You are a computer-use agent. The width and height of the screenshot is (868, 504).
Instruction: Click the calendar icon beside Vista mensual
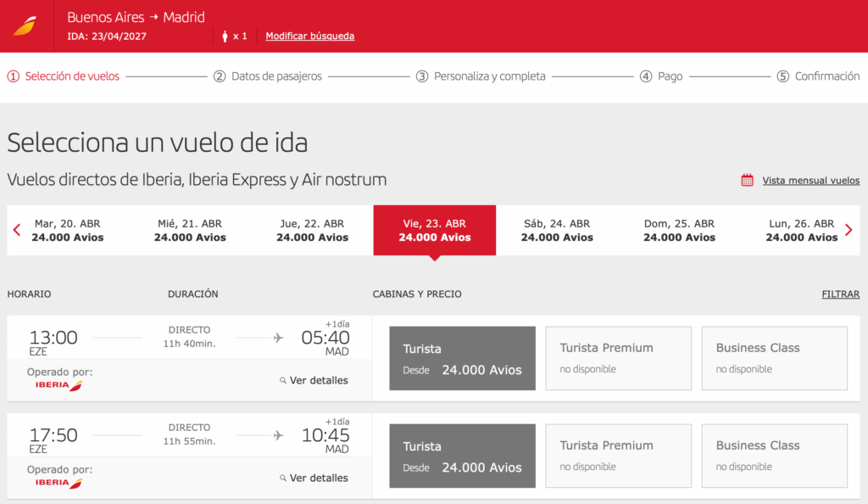[x=748, y=180]
